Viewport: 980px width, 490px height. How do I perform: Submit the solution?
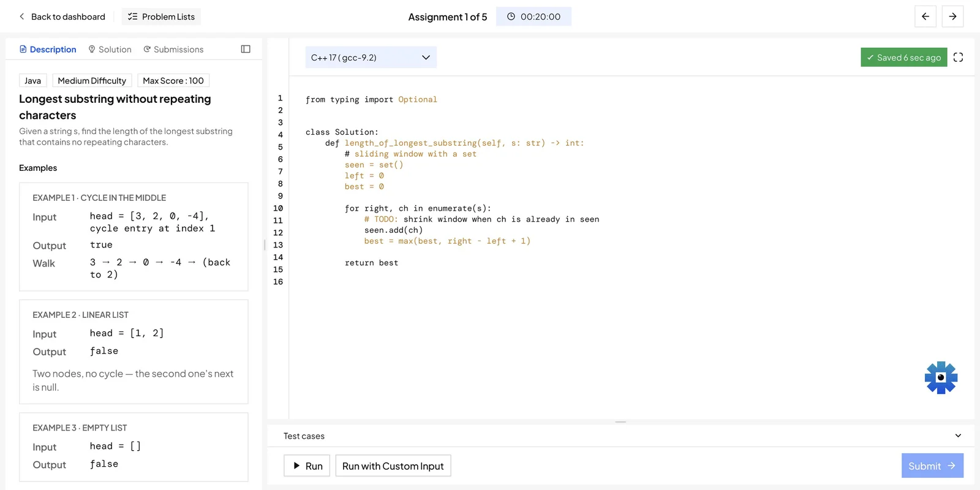click(x=932, y=466)
